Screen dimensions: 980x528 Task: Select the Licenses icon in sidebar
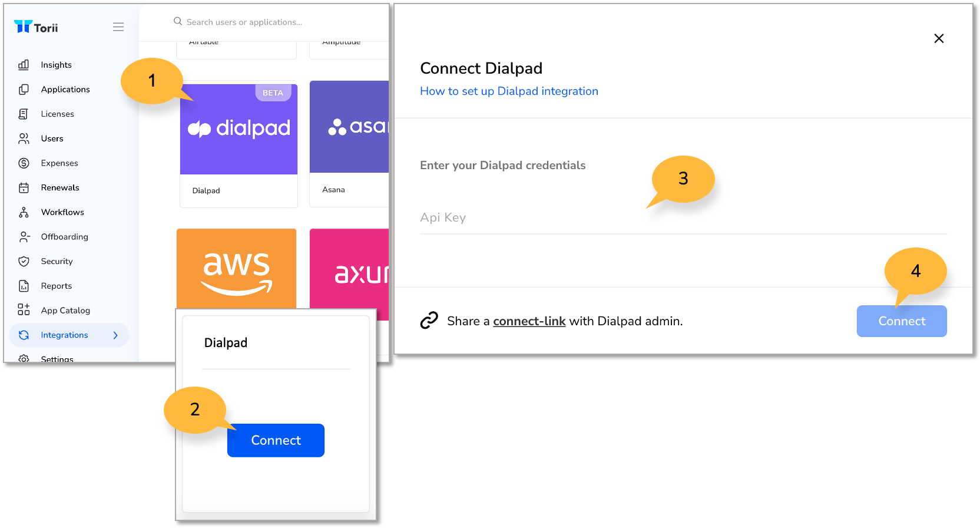tap(24, 114)
